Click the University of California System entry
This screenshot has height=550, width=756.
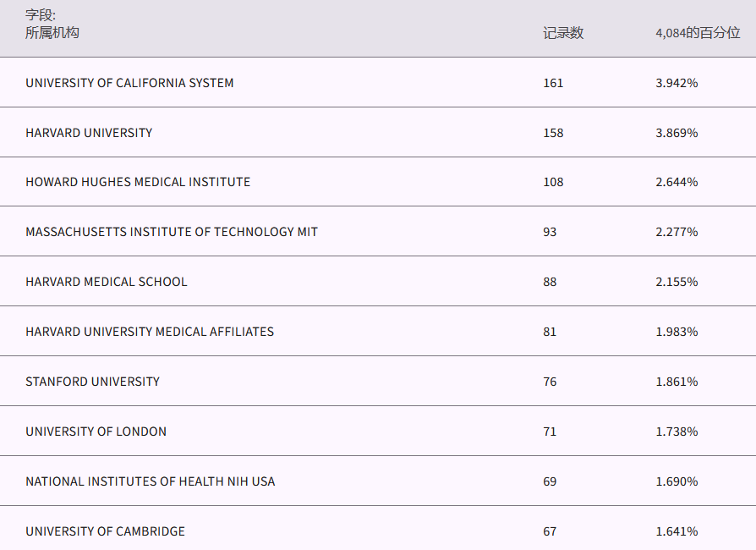(129, 83)
